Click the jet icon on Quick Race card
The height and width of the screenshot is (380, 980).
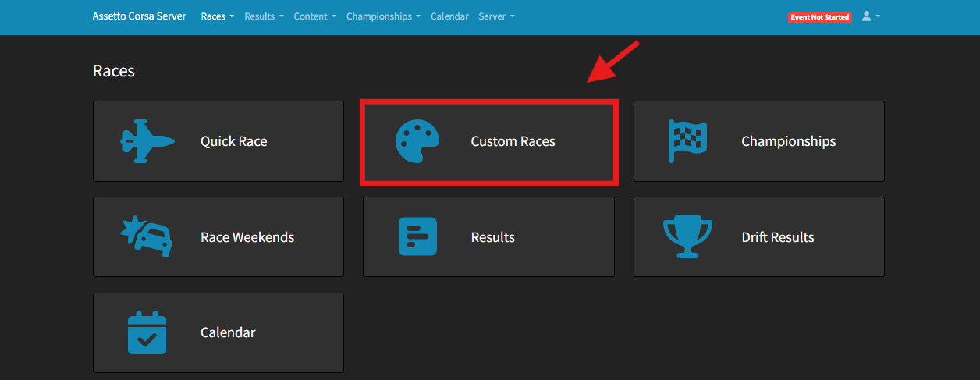click(147, 141)
